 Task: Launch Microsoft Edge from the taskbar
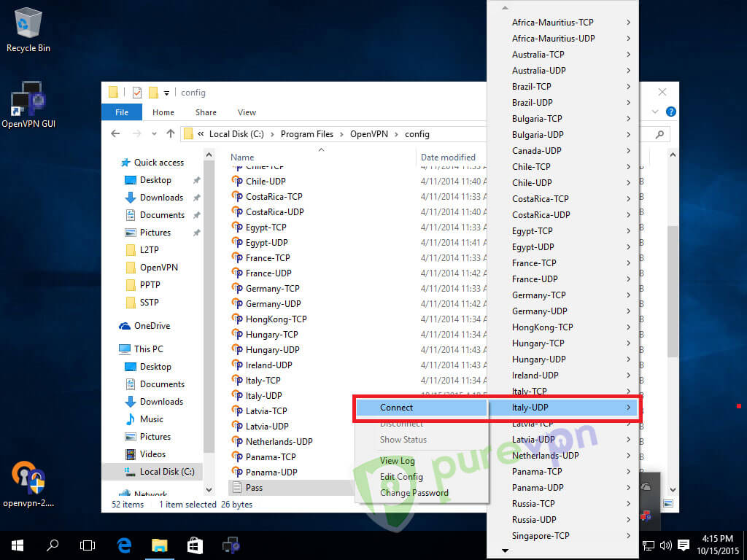[x=124, y=545]
